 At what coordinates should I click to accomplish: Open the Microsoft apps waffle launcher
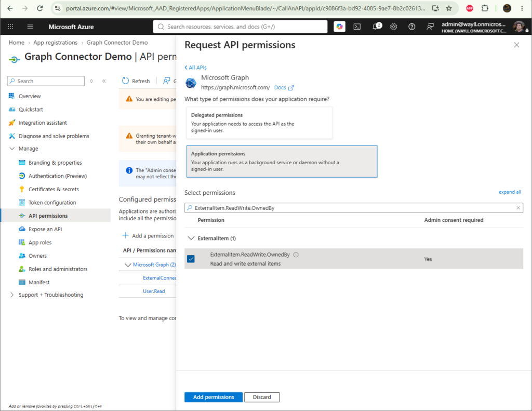pyautogui.click(x=10, y=26)
